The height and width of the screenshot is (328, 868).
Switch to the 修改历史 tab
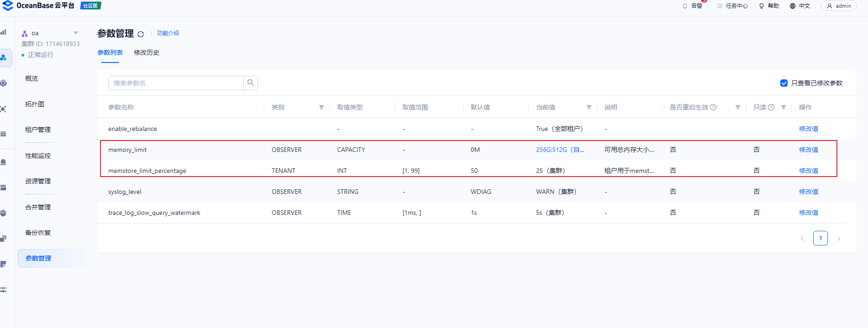pyautogui.click(x=147, y=52)
